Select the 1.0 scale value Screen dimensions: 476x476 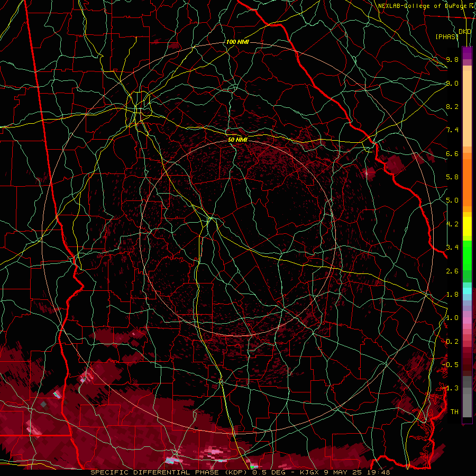pyautogui.click(x=452, y=318)
